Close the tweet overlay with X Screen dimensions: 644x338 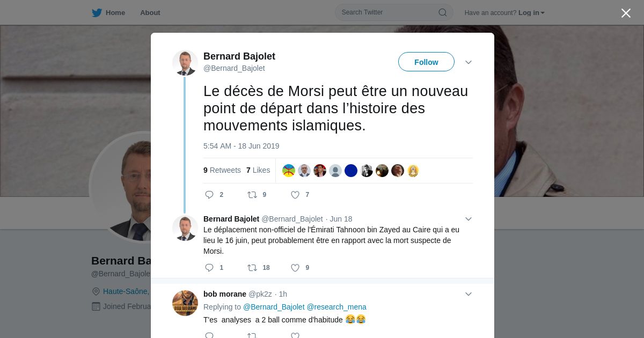tap(626, 13)
